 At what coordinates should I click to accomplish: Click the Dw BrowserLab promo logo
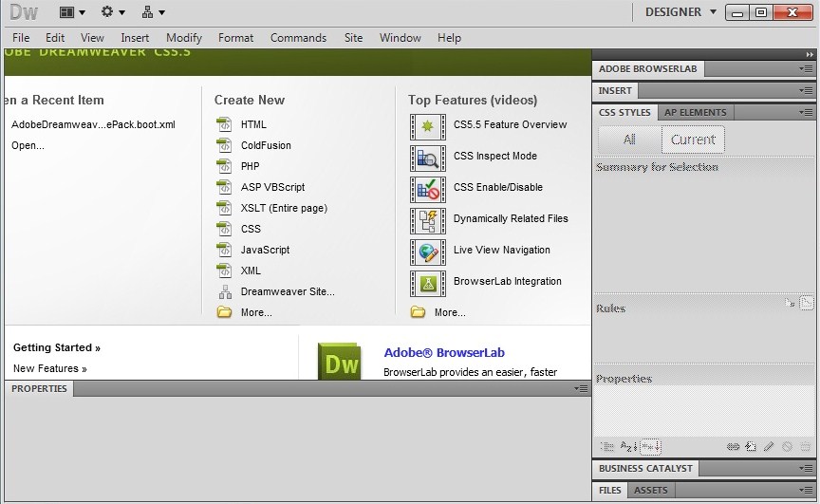[340, 362]
